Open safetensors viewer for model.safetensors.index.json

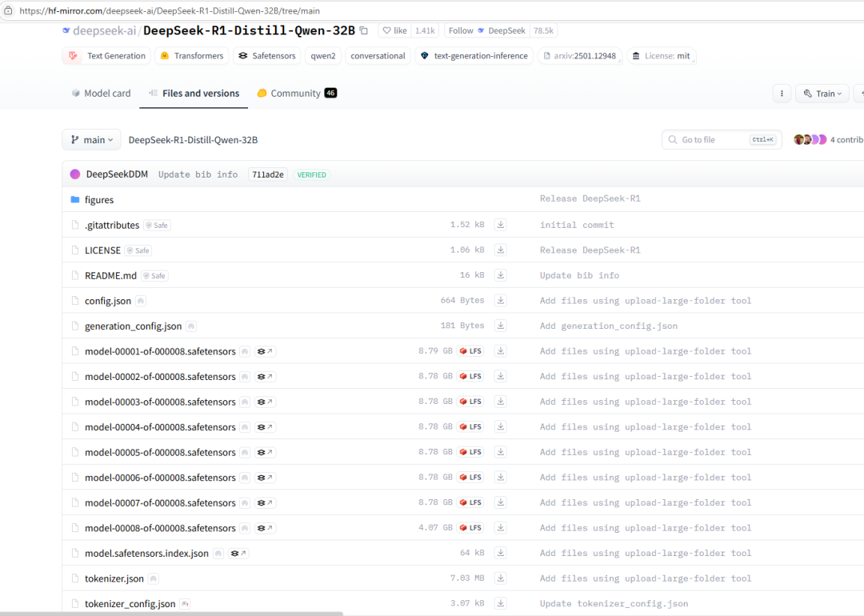pos(238,554)
